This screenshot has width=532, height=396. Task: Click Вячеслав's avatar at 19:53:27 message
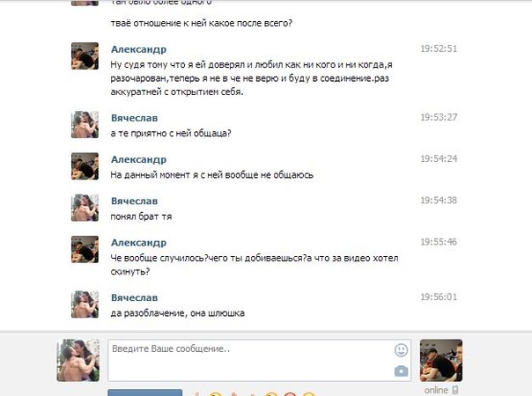point(85,125)
